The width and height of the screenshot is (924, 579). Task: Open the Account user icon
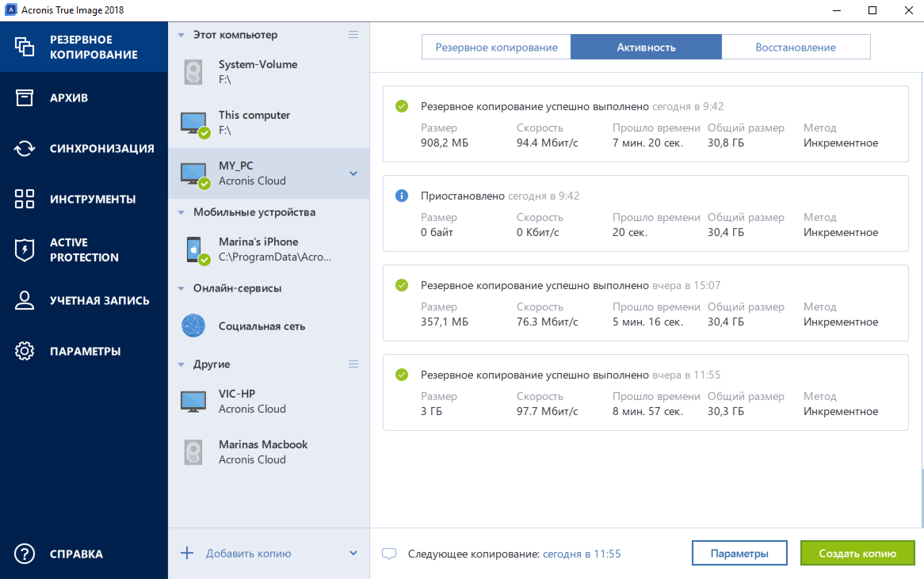pyautogui.click(x=25, y=300)
